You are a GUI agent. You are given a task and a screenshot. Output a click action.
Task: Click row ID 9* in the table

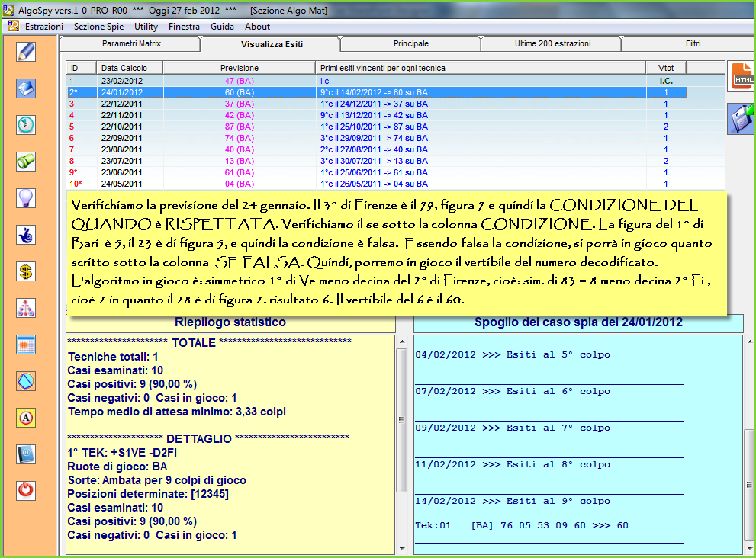coord(72,172)
